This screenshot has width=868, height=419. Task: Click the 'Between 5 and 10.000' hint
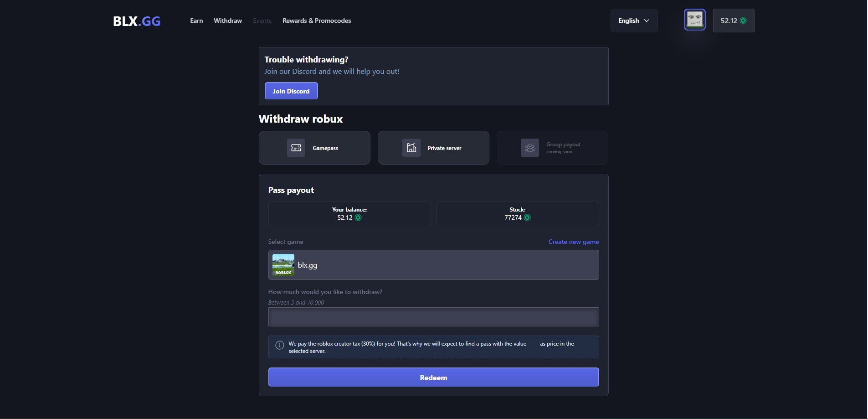tap(296, 302)
